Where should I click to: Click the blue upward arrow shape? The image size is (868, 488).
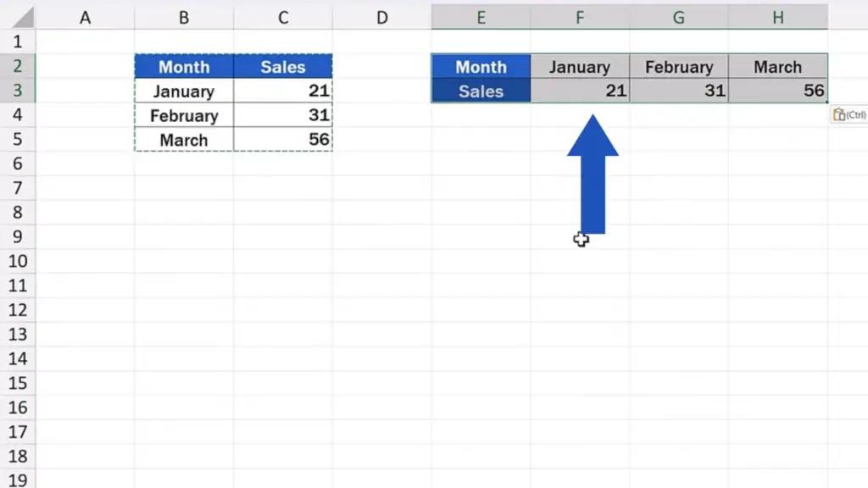click(x=593, y=175)
